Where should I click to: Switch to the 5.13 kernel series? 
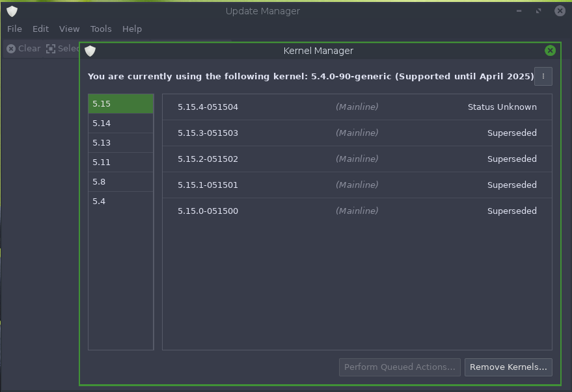[120, 143]
